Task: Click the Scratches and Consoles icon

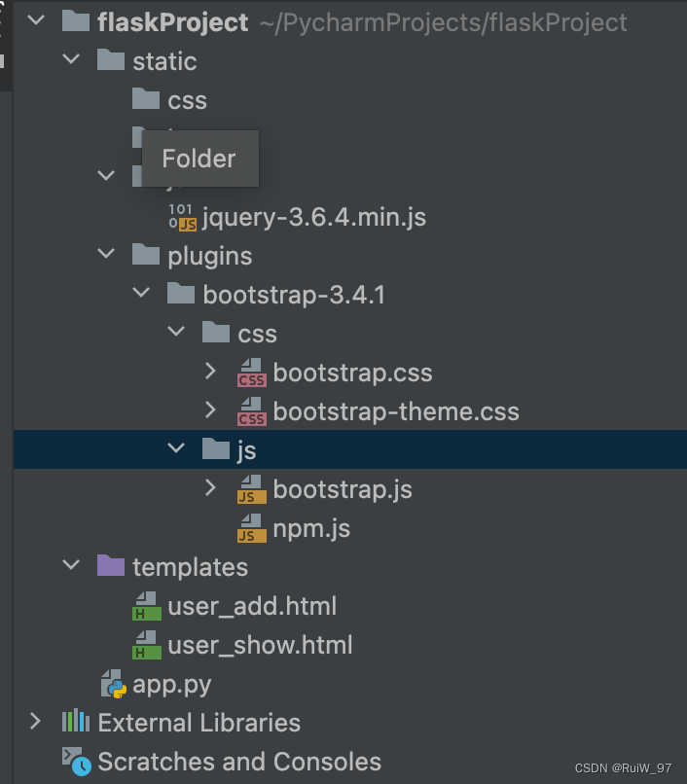Action: pos(74,761)
